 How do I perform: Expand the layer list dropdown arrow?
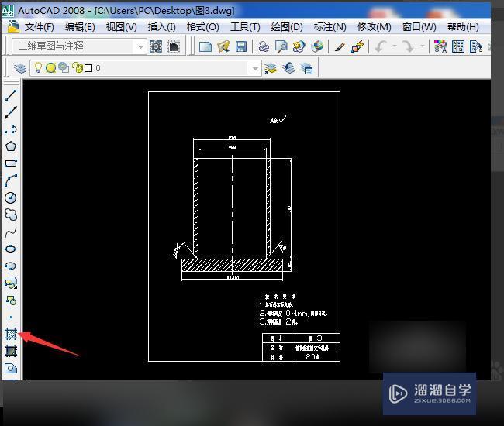(255, 68)
